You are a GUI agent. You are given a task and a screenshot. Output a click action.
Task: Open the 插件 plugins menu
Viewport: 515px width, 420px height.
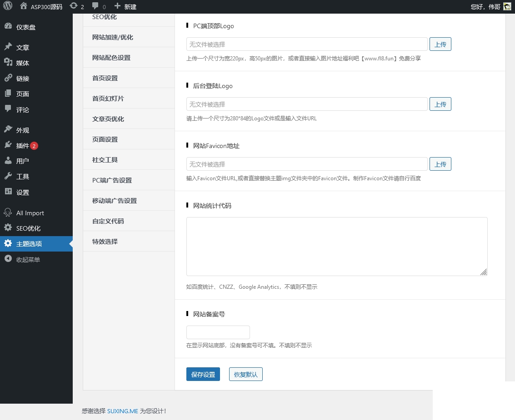[x=23, y=146]
